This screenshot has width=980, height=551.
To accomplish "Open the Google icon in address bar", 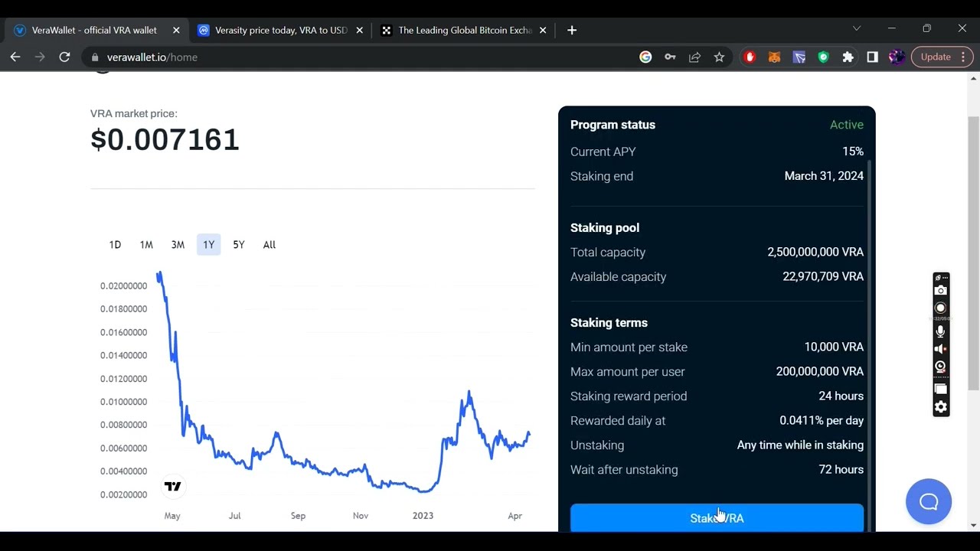I will click(x=645, y=57).
